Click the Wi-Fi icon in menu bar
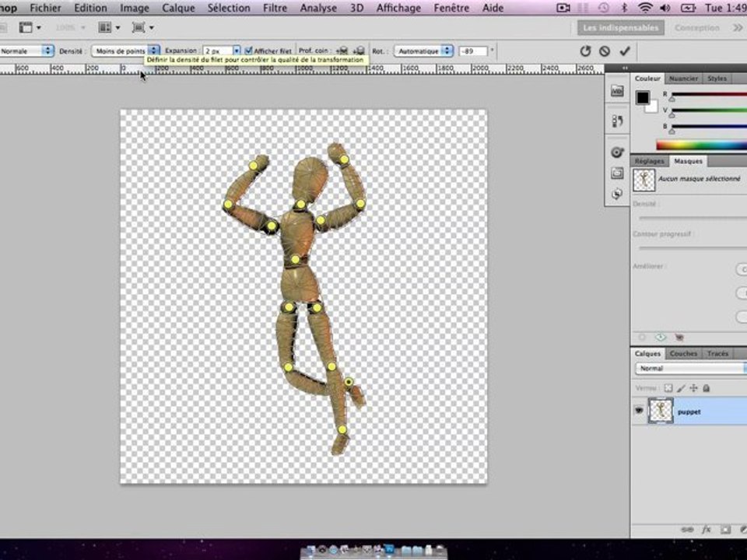 click(x=645, y=8)
